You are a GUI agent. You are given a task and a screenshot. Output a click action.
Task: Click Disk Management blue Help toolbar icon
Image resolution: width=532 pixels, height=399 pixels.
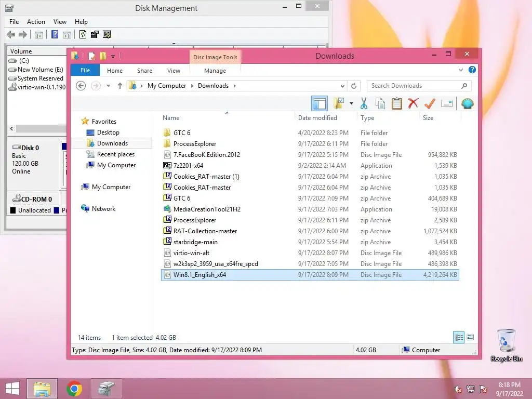coord(55,34)
